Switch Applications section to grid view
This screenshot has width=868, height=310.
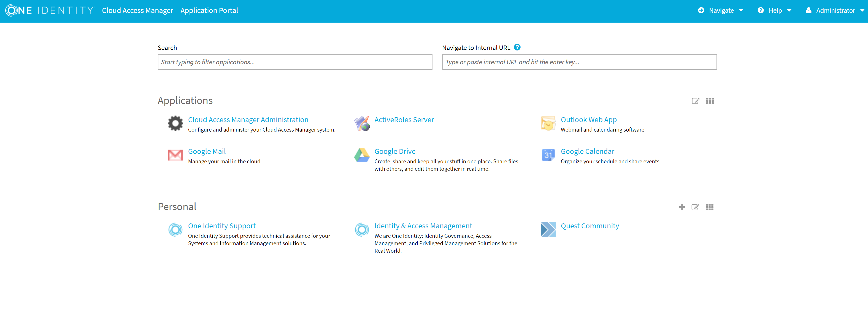pos(710,101)
